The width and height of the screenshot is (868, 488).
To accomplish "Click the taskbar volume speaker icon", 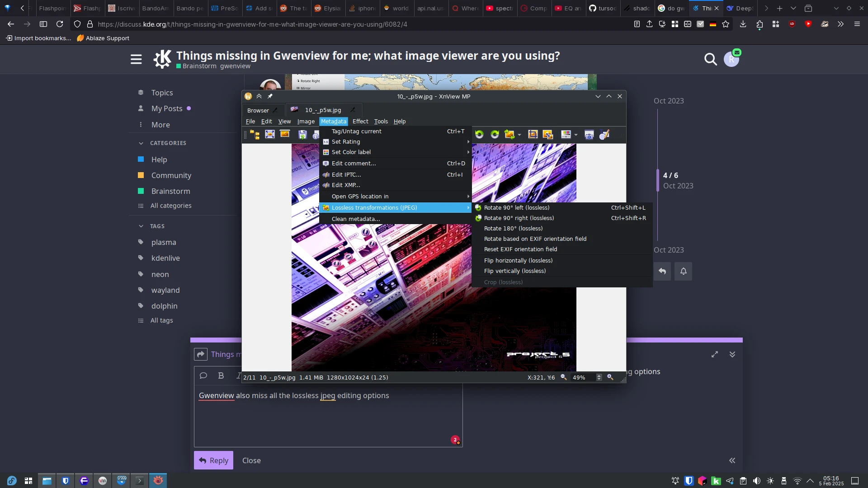I will [757, 481].
